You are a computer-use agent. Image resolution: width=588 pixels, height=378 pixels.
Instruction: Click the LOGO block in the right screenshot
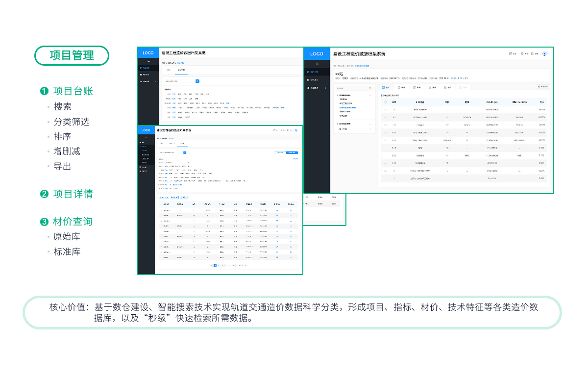[x=317, y=54]
